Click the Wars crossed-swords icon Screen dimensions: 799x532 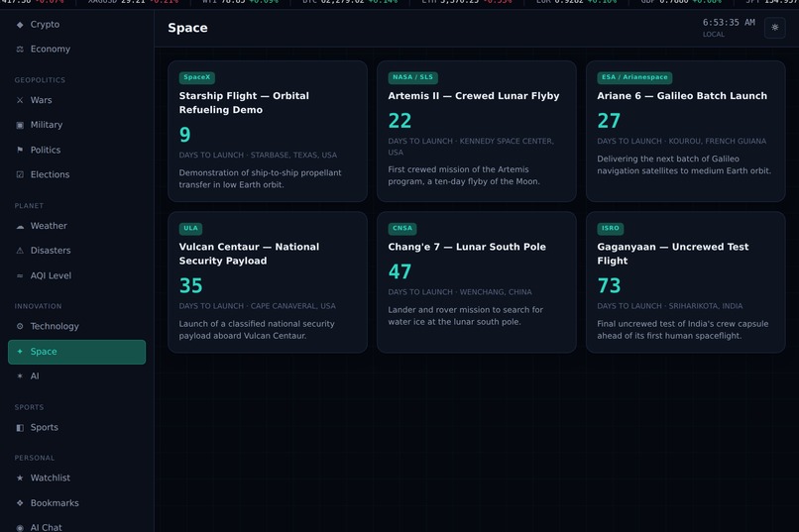20,100
